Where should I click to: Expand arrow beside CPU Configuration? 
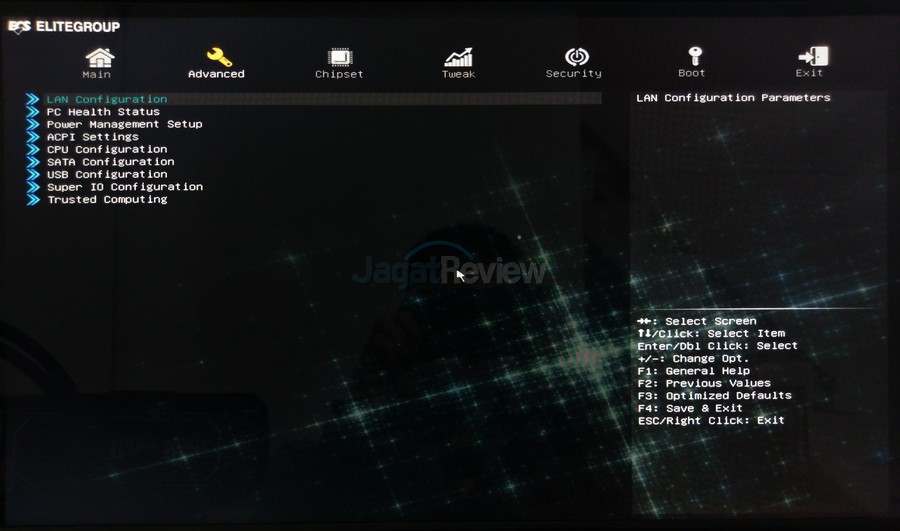click(33, 150)
